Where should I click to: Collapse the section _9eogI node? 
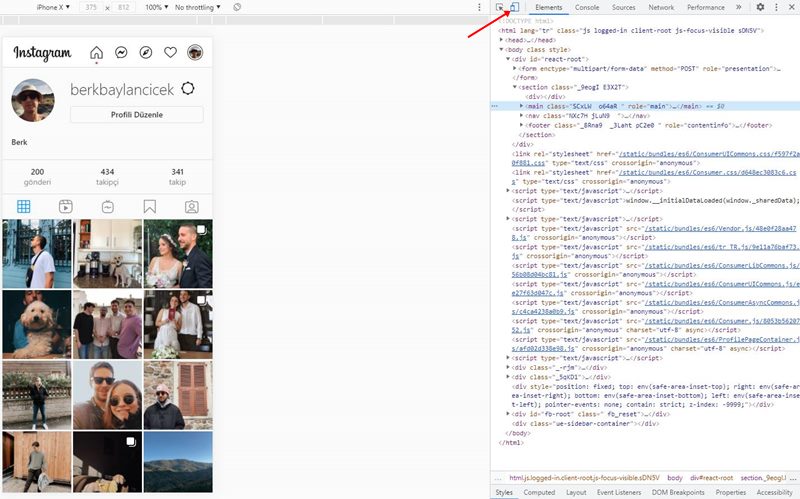515,87
